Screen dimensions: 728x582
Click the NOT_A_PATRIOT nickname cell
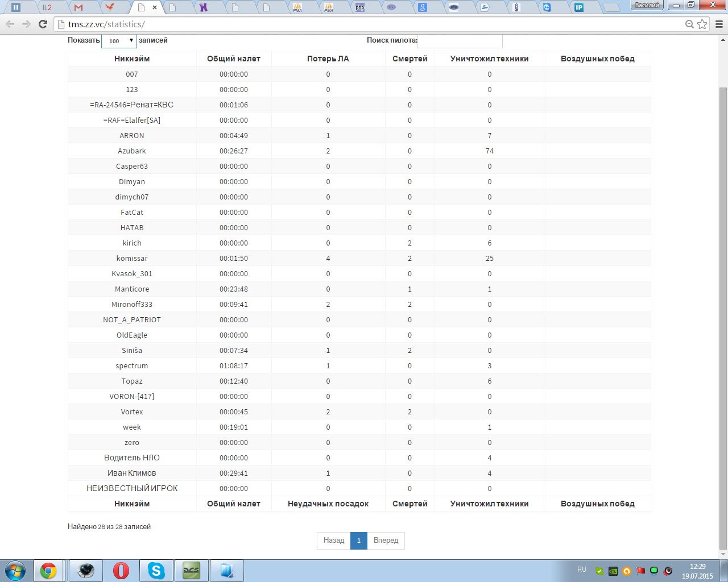(x=132, y=319)
